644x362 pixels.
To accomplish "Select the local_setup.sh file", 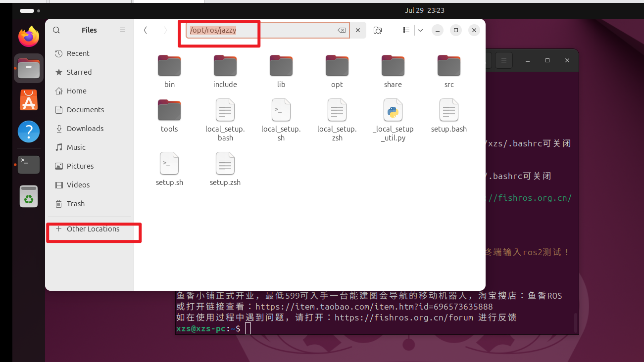I will (x=281, y=120).
